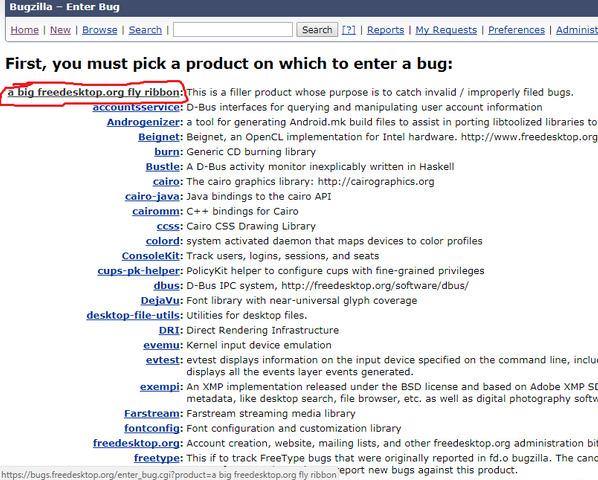Viewport: 598px width, 480px height.
Task: Click 'Java bindings to the cairo API' text
Action: pos(259,196)
